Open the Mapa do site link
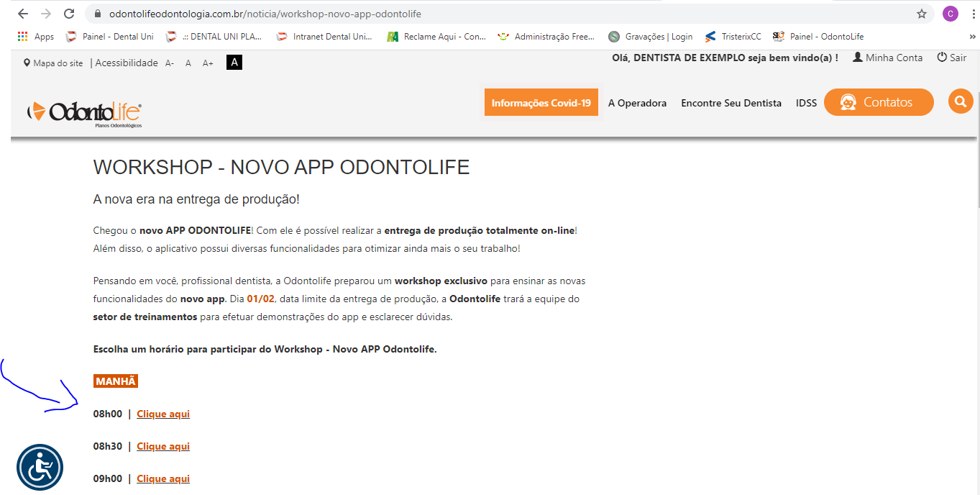The height and width of the screenshot is (495, 980). [53, 63]
